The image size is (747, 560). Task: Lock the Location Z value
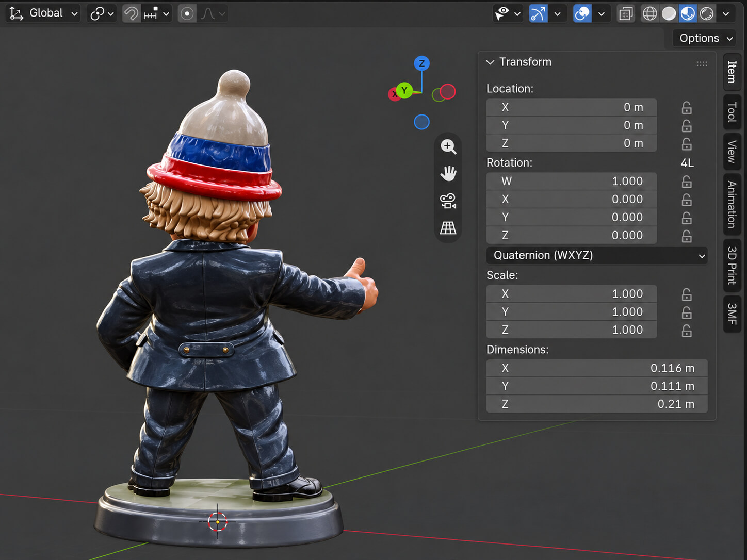pyautogui.click(x=687, y=143)
